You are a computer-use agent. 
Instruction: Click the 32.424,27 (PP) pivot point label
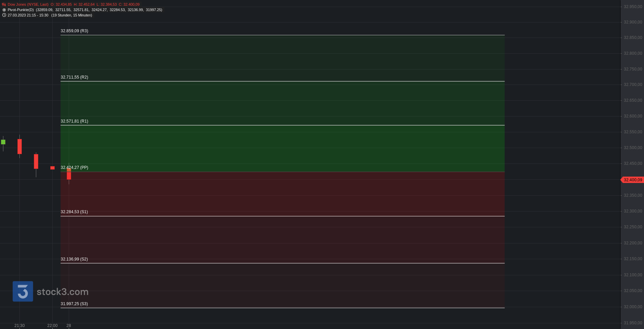click(x=74, y=168)
